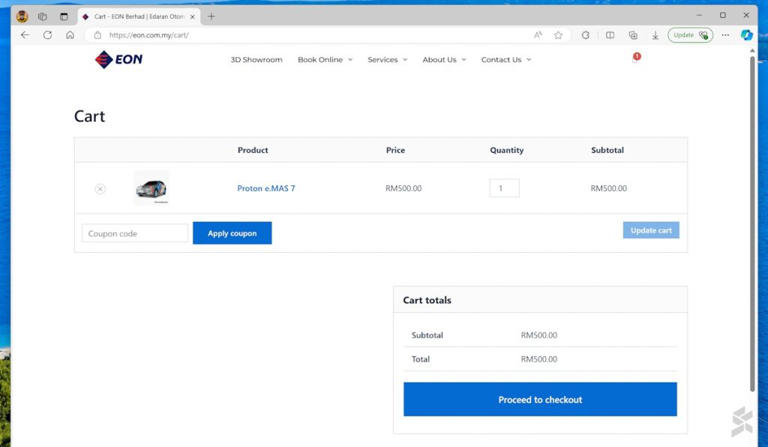This screenshot has height=447, width=768.
Task: Click the quantity field showing 1
Action: [504, 188]
